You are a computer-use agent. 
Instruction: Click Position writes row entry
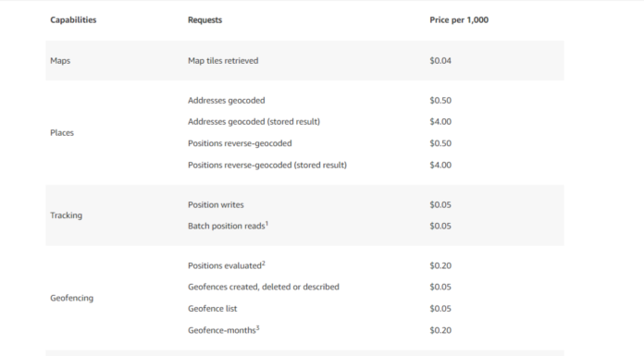pos(216,204)
